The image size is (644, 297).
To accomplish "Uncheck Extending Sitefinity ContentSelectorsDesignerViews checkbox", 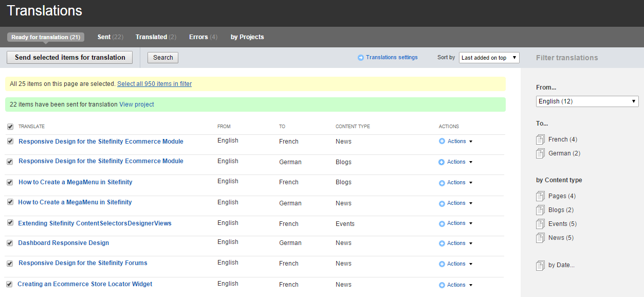I will tap(10, 223).
